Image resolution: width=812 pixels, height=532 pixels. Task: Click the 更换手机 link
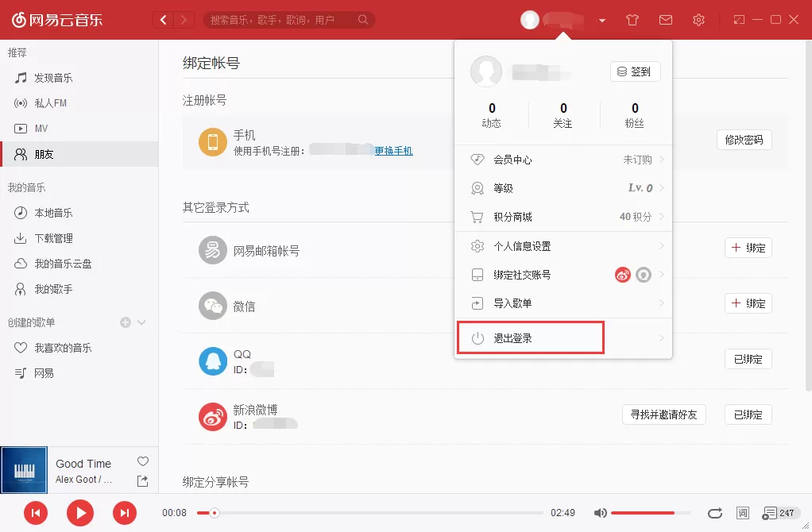coord(393,151)
